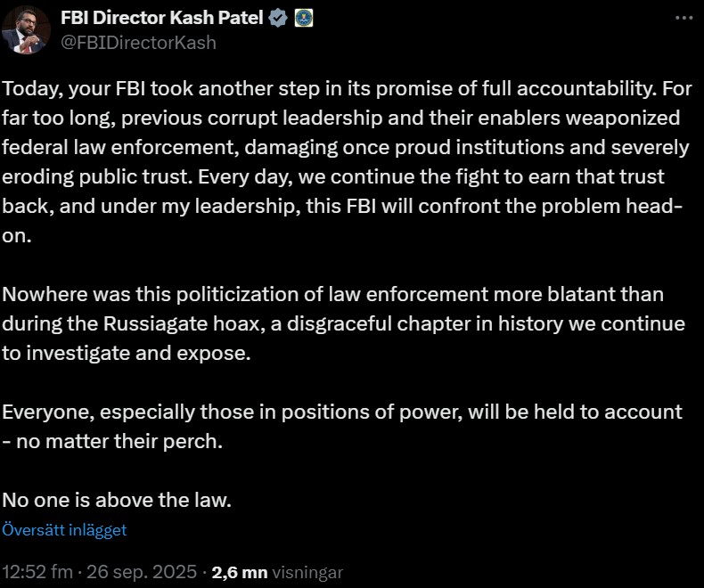
Task: Click the line starting Nowhere was this politicization
Action: click(332, 295)
